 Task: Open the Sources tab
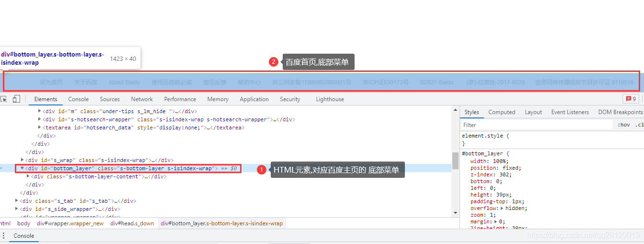tap(110, 99)
